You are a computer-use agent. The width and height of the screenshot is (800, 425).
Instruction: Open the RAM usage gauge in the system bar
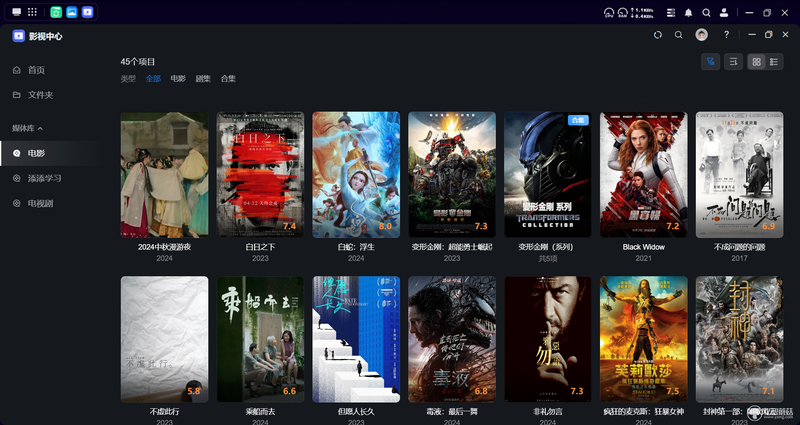[622, 13]
